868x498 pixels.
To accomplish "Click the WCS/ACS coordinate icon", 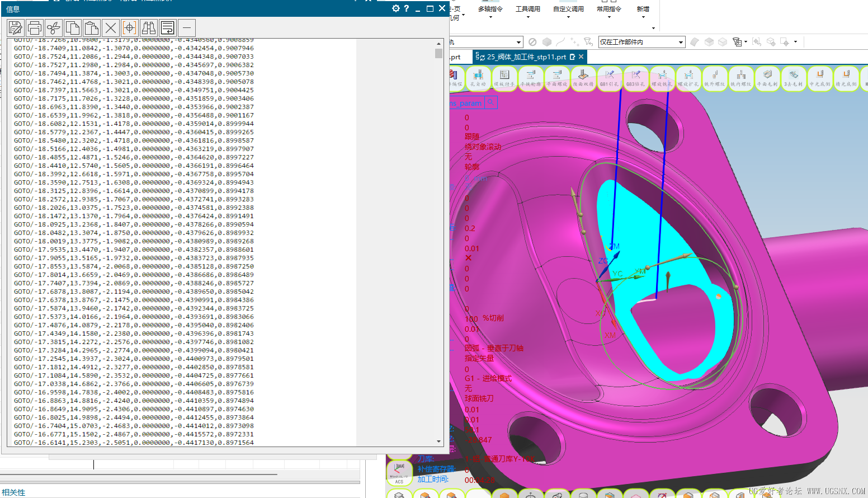I will (399, 473).
